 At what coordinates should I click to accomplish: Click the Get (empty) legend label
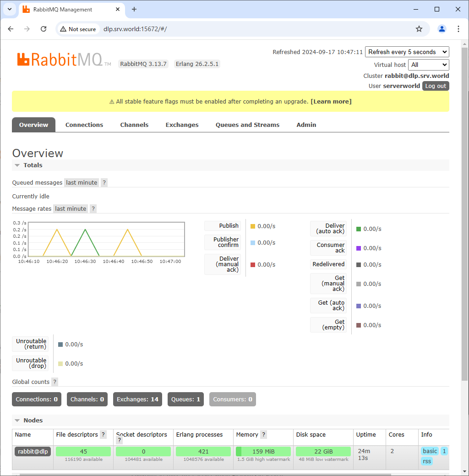[x=328, y=325]
